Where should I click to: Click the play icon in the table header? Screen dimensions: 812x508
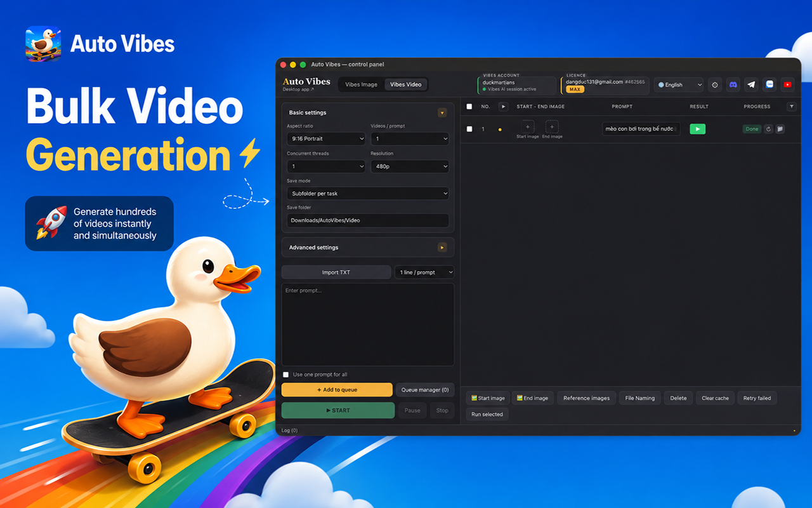[x=503, y=107]
